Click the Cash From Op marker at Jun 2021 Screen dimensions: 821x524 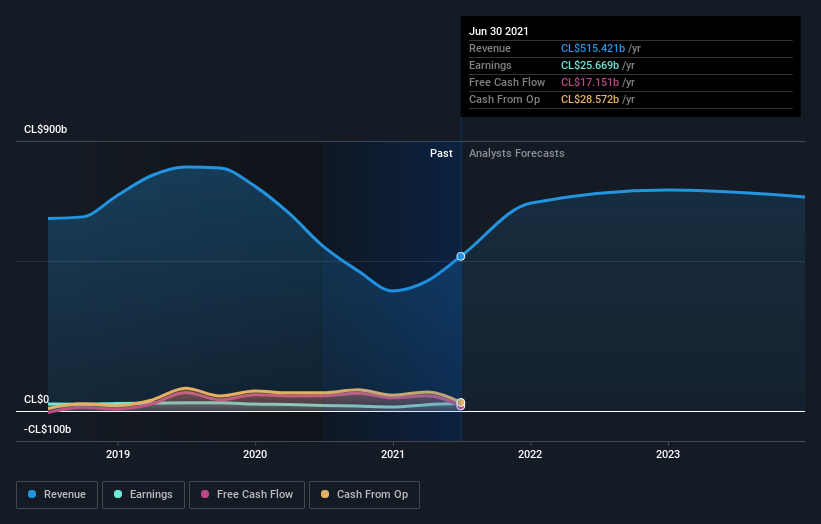click(x=461, y=403)
